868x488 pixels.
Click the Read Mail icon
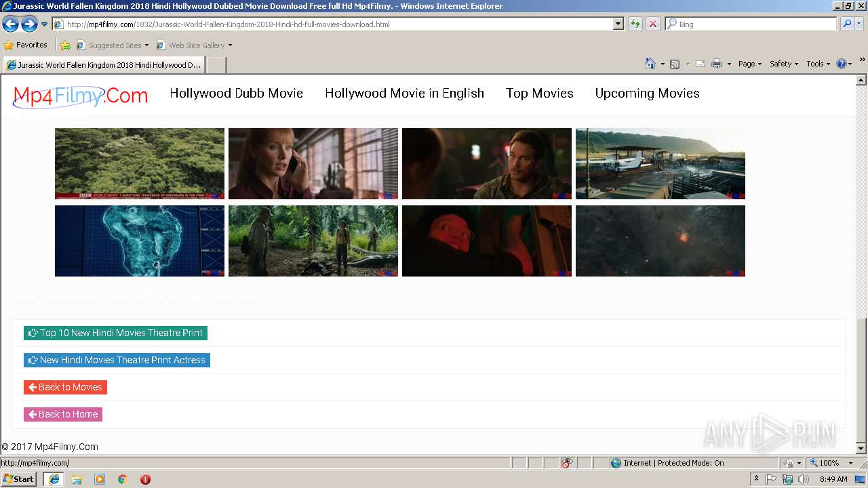pos(701,64)
